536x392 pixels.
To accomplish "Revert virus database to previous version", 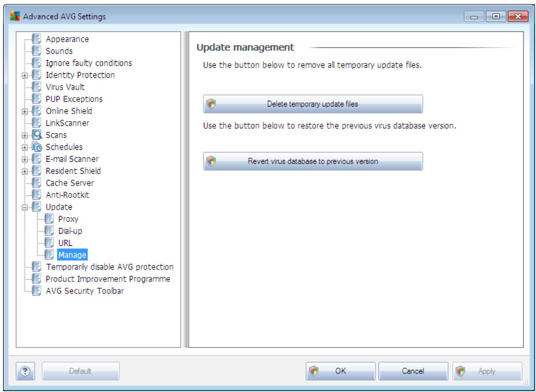I will (x=313, y=161).
